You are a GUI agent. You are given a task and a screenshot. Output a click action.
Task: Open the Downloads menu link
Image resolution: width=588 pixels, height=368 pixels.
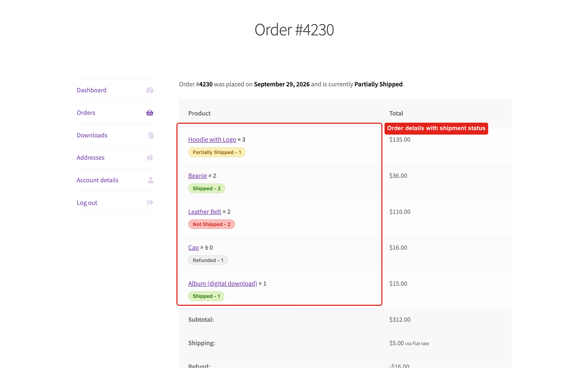point(92,135)
